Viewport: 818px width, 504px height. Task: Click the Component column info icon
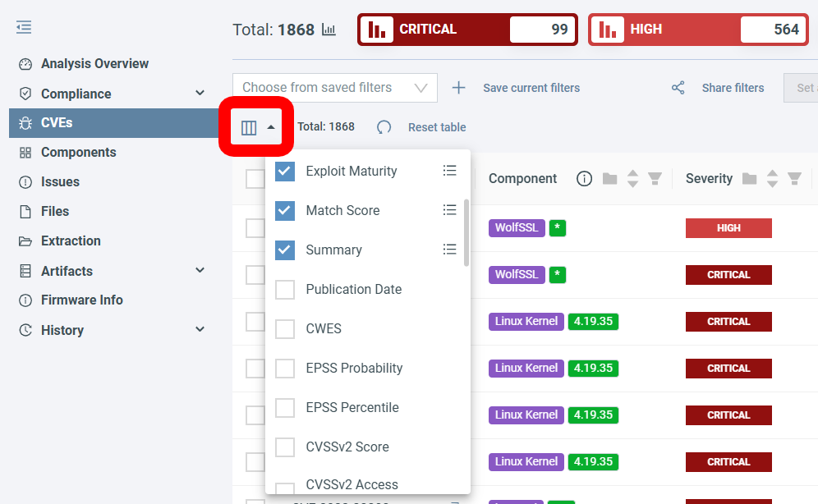point(584,179)
